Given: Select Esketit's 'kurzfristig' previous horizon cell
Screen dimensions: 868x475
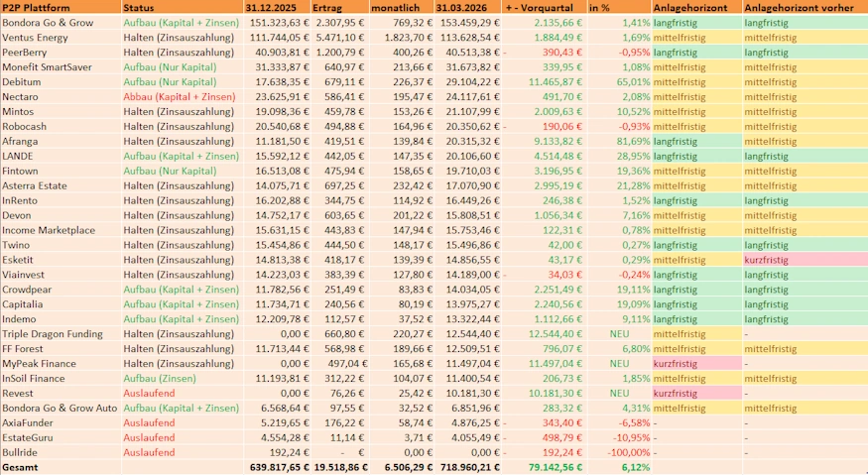Looking at the screenshot, I should [806, 260].
